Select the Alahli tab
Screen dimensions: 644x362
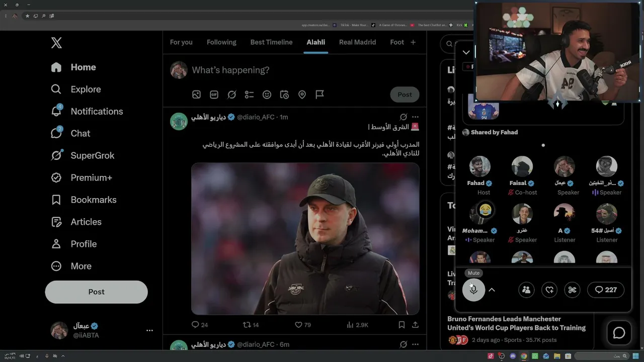(x=316, y=42)
